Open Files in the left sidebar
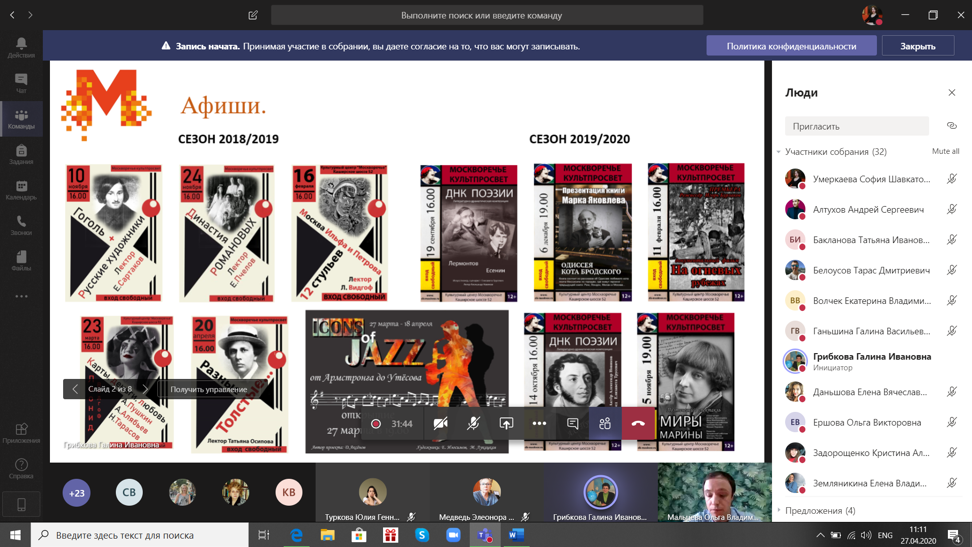The width and height of the screenshot is (972, 547). [21, 261]
